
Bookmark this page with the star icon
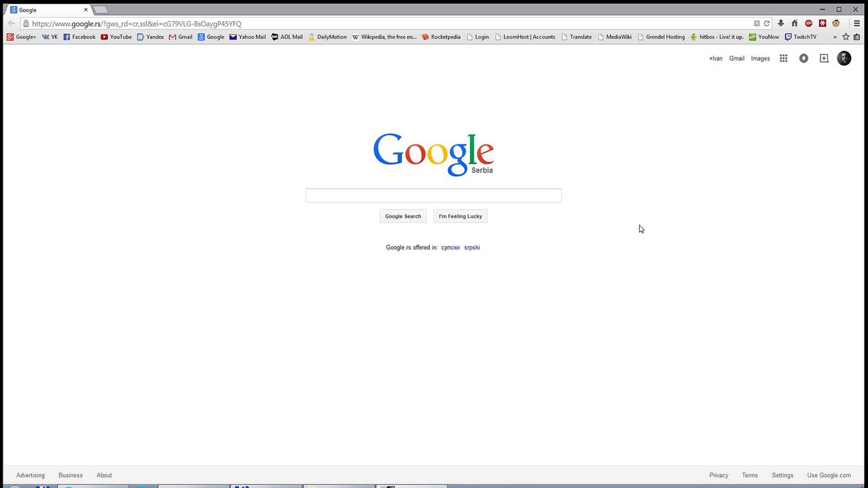coord(846,37)
